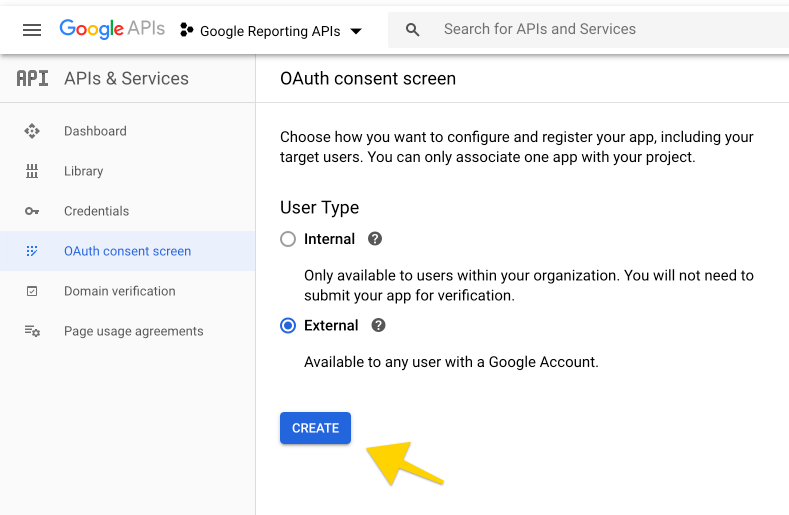Click the CREATE button
This screenshot has width=789, height=515.
315,428
